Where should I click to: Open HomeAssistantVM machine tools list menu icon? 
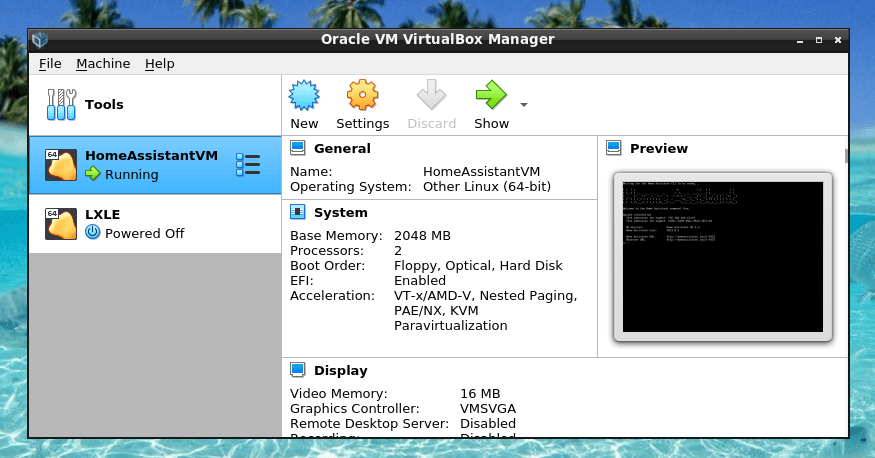(248, 165)
